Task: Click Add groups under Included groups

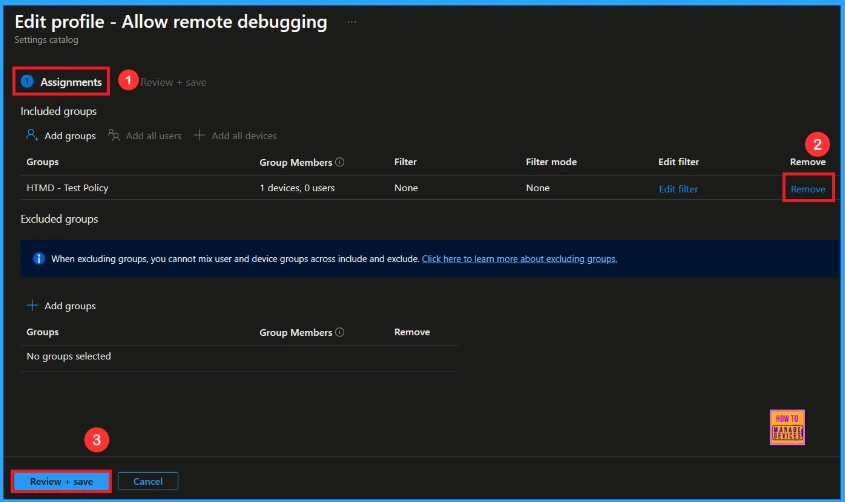Action: (61, 135)
